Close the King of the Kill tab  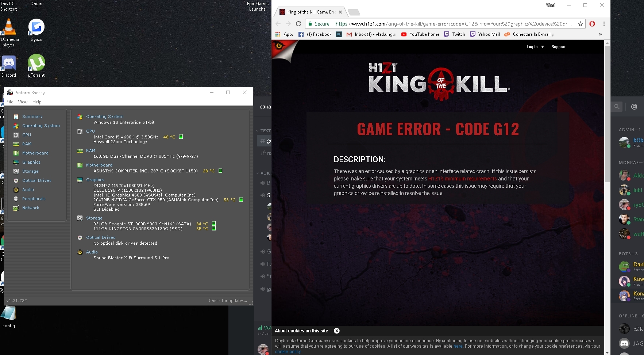click(x=340, y=12)
